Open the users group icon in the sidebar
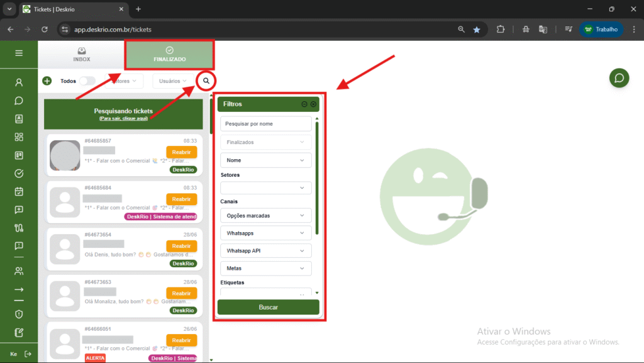This screenshot has height=363, width=644. [19, 271]
